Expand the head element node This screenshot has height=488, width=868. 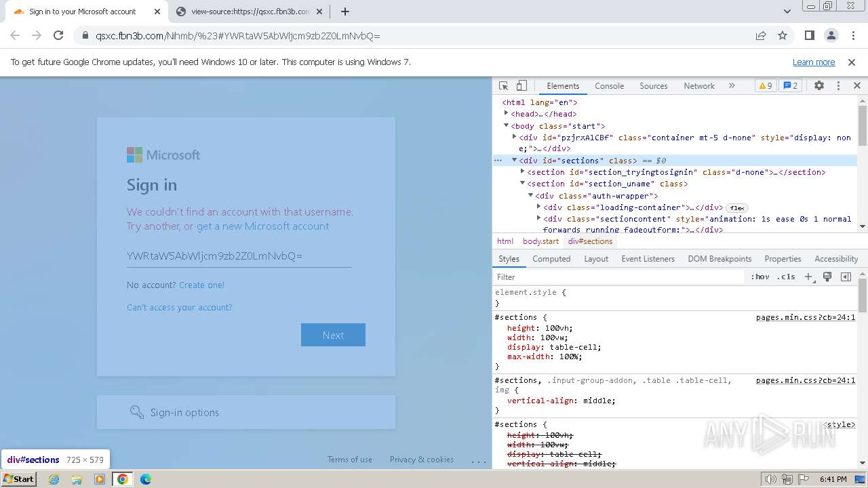pos(506,113)
